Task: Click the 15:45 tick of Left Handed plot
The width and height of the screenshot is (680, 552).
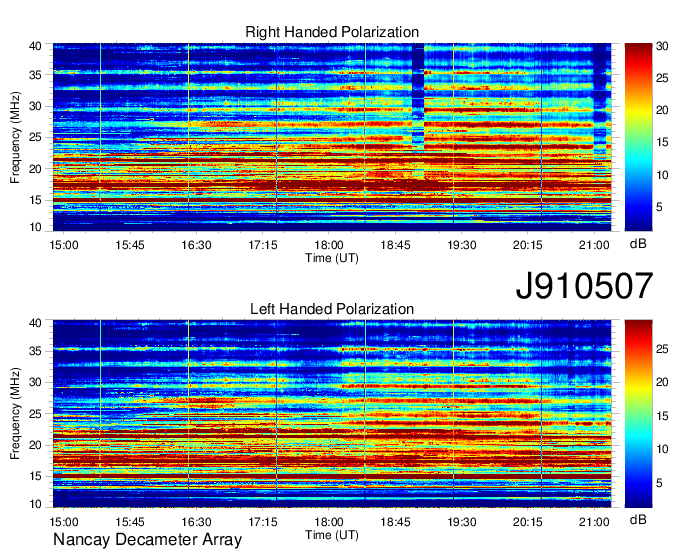Action: tap(130, 522)
